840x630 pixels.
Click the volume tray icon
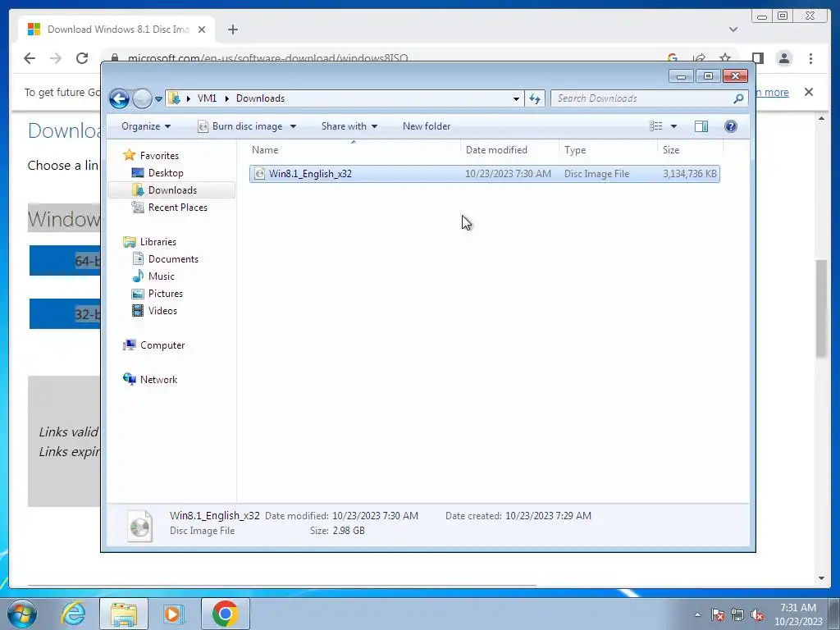pyautogui.click(x=757, y=614)
